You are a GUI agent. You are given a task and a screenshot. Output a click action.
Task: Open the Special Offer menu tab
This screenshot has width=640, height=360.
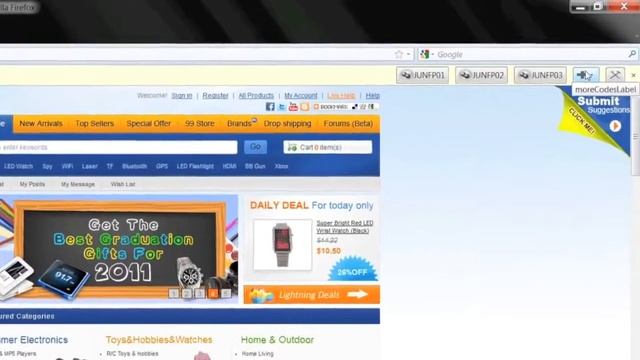(149, 124)
